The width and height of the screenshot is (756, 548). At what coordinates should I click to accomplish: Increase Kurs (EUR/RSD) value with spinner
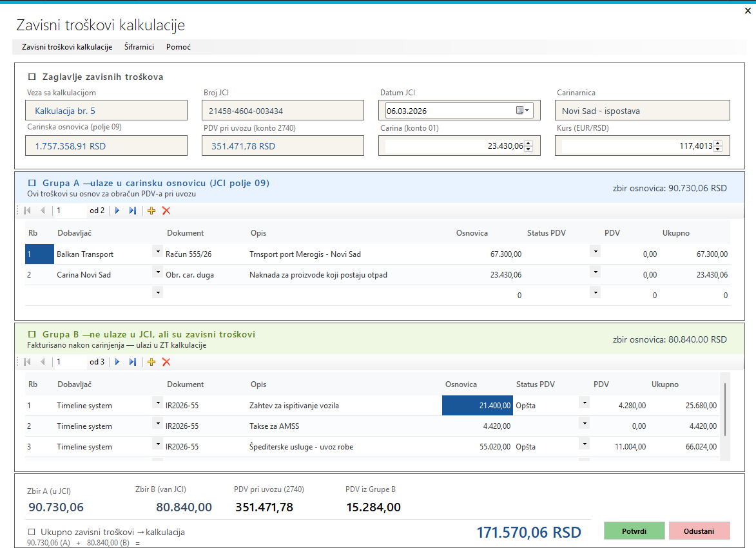pos(718,143)
